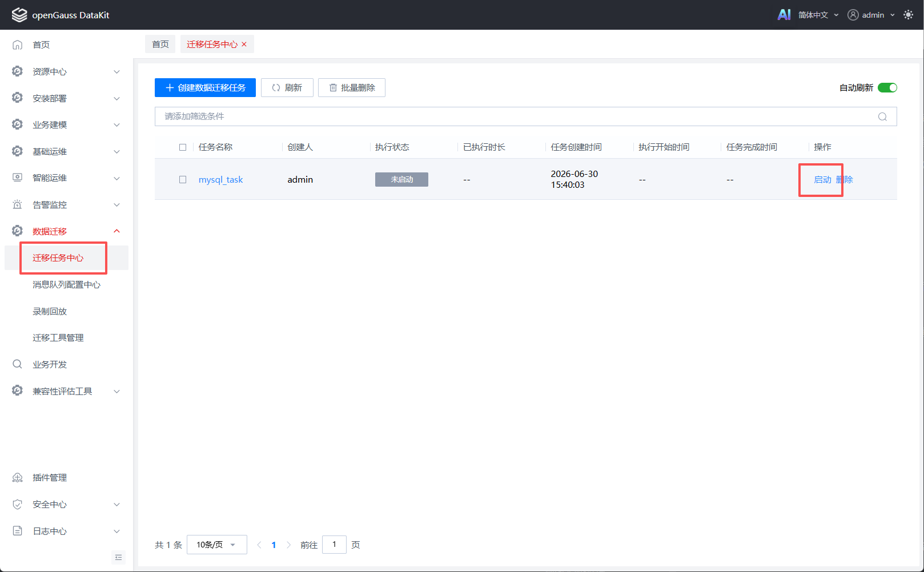Open the mysql_task link
Screen dimensions: 924x572
[220, 179]
